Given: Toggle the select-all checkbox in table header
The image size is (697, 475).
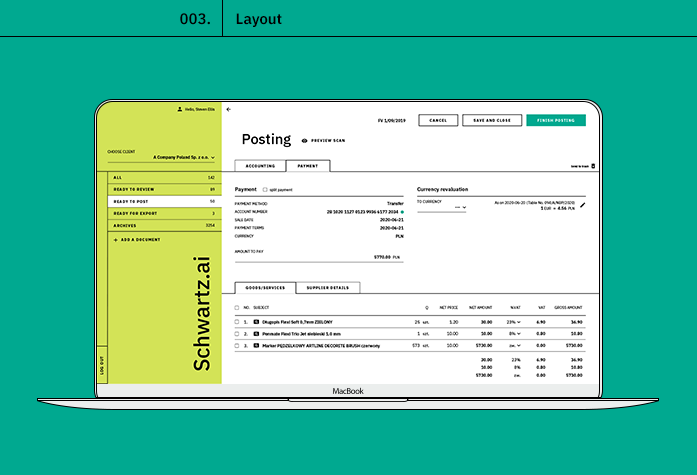Looking at the screenshot, I should pyautogui.click(x=237, y=307).
